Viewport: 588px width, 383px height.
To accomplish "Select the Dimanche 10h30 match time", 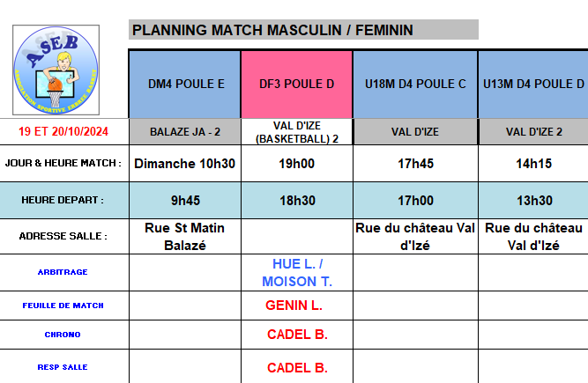I will tap(185, 163).
